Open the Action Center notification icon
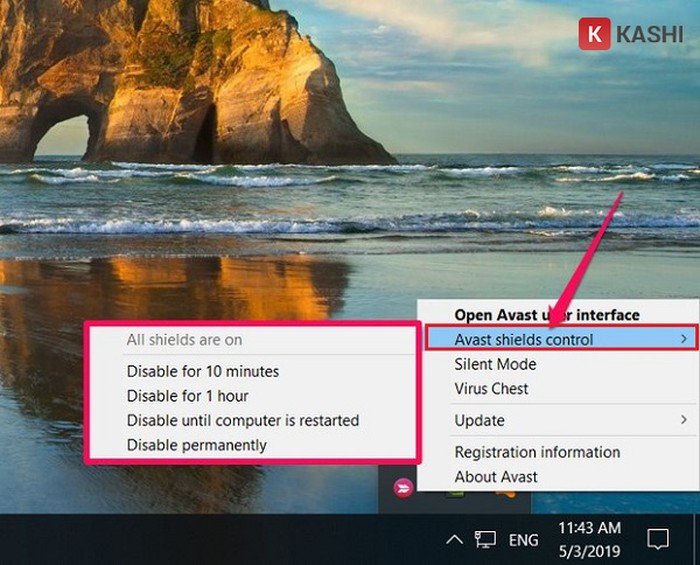The image size is (700, 565). [x=658, y=540]
